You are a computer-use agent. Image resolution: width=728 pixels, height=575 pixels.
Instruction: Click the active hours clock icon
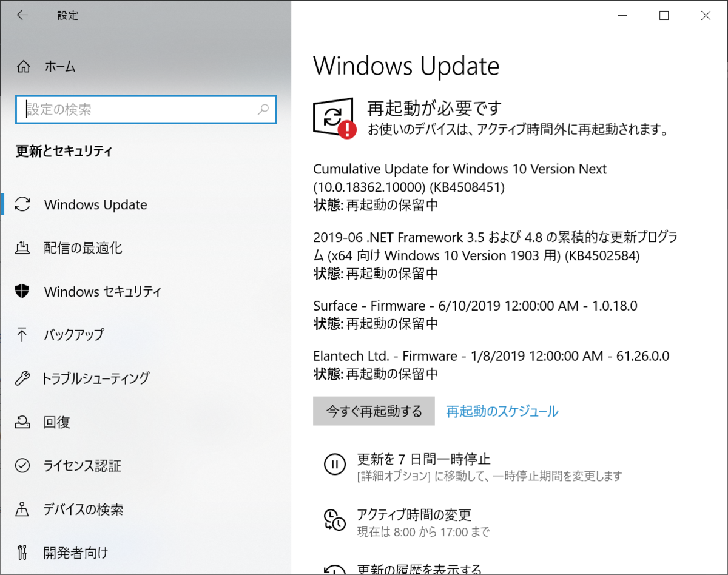pyautogui.click(x=334, y=520)
